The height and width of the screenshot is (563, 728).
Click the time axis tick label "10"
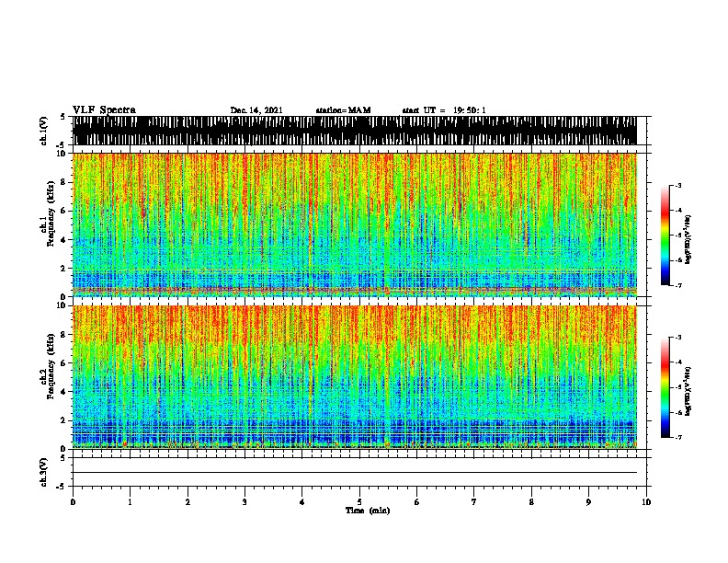(x=646, y=502)
